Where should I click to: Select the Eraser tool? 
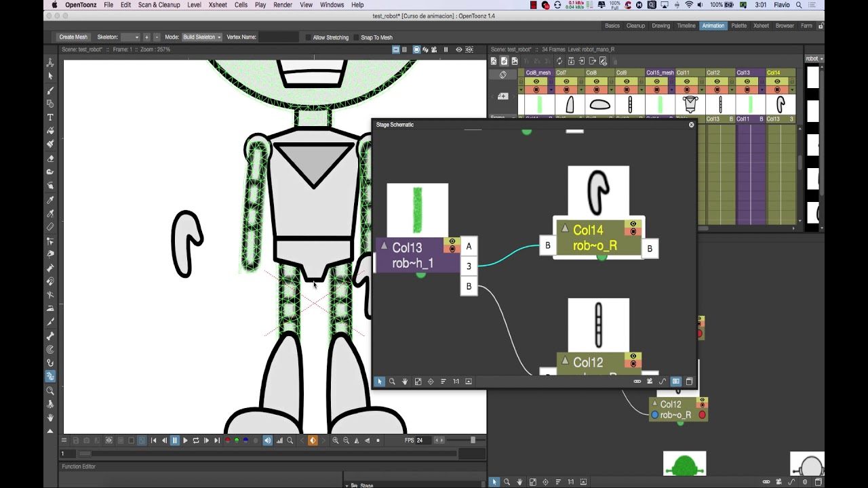tap(50, 158)
